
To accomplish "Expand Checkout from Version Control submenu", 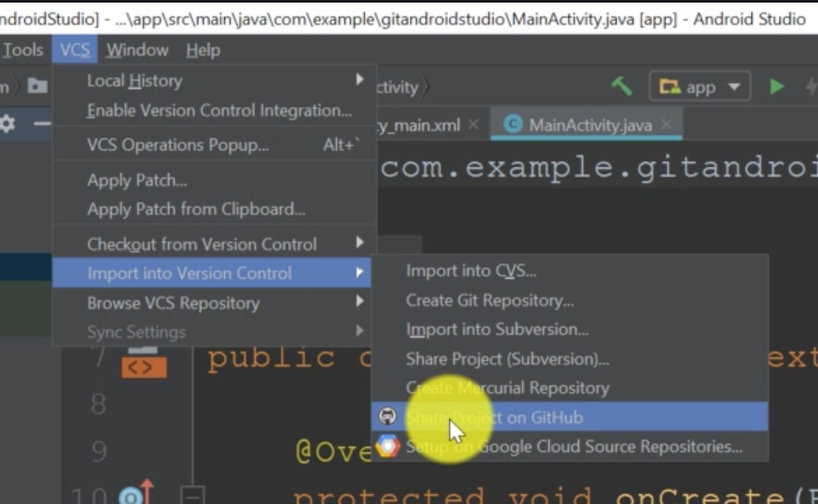I will point(214,244).
